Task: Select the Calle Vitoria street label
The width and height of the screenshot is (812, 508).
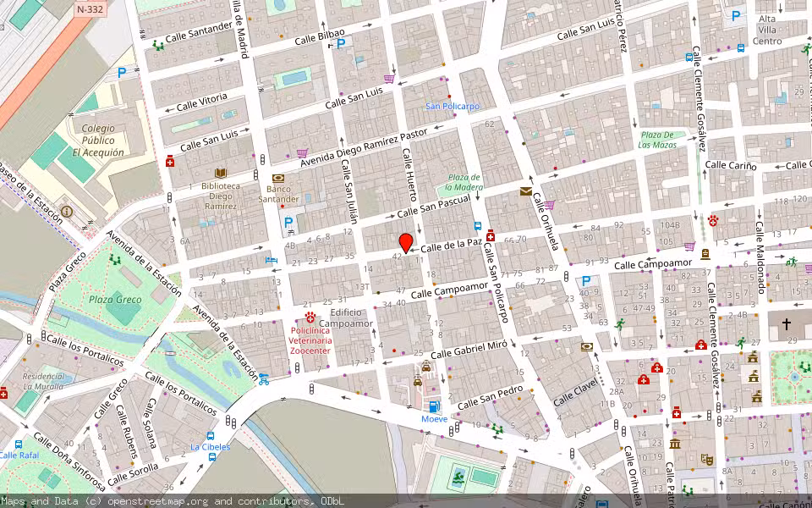Action: pyautogui.click(x=201, y=102)
